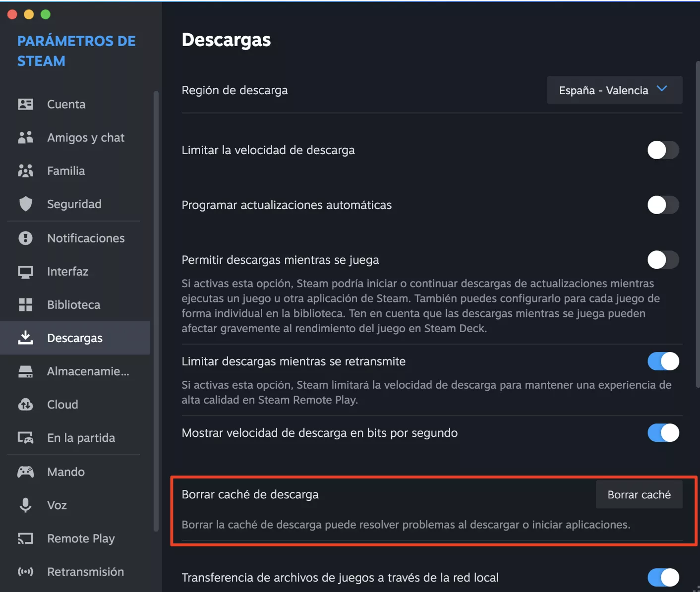
Task: Click the Cloud upload icon
Action: (25, 405)
